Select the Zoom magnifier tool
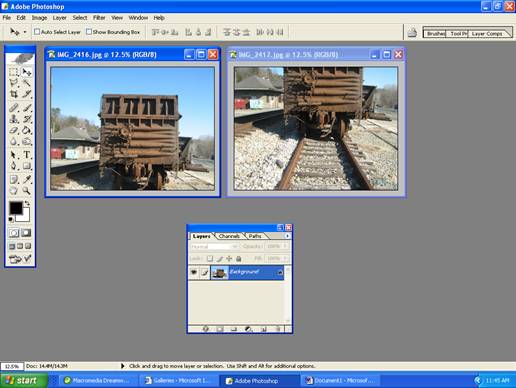Viewport: 516px width, 388px height. coord(27,191)
